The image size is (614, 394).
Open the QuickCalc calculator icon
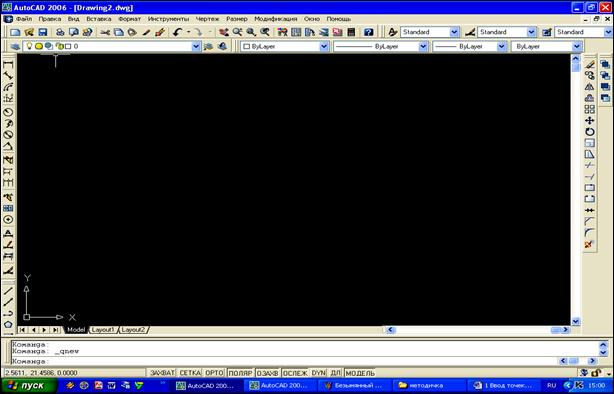point(351,32)
